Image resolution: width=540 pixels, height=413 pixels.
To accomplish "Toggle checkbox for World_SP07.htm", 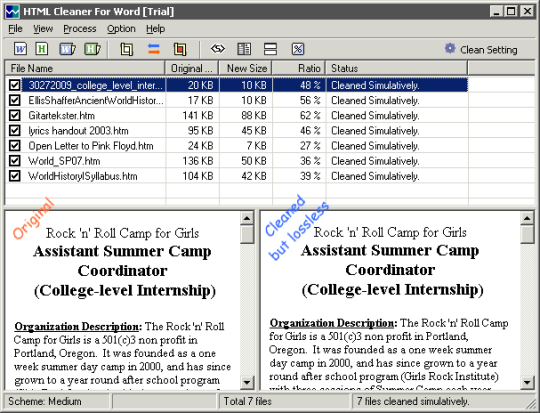I will 14,161.
